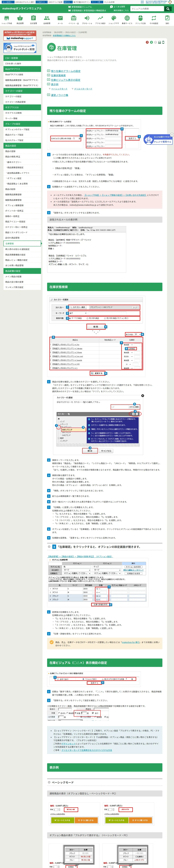Screen dimensions: 174x868
Task: Select CSV一括登録 sidebar heading
Action: tap(22, 58)
